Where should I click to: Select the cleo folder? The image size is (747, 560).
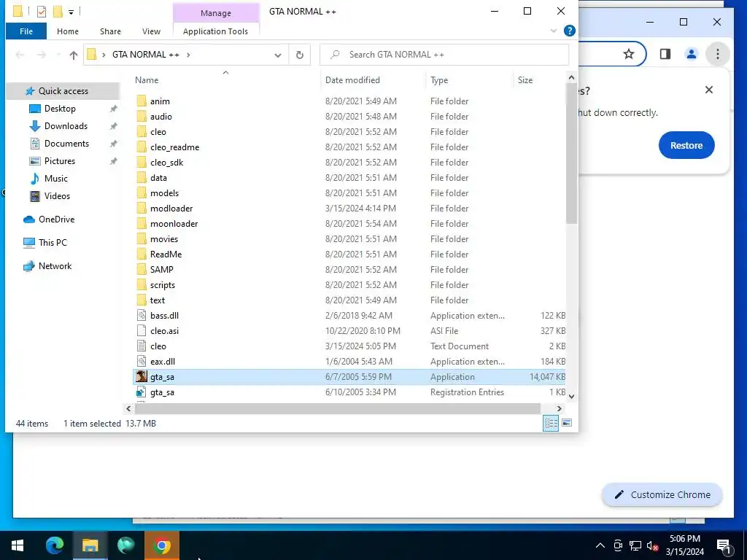coord(349,132)
